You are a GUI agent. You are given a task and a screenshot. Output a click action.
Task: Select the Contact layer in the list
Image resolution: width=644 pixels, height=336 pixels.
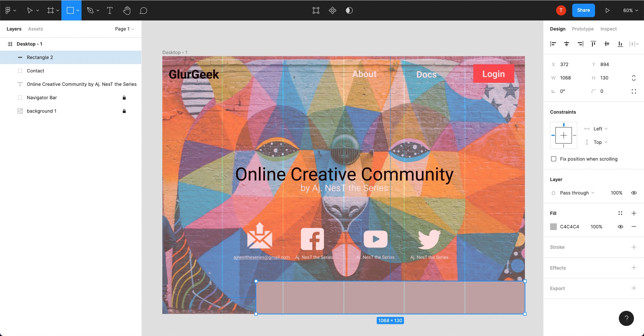(x=36, y=71)
